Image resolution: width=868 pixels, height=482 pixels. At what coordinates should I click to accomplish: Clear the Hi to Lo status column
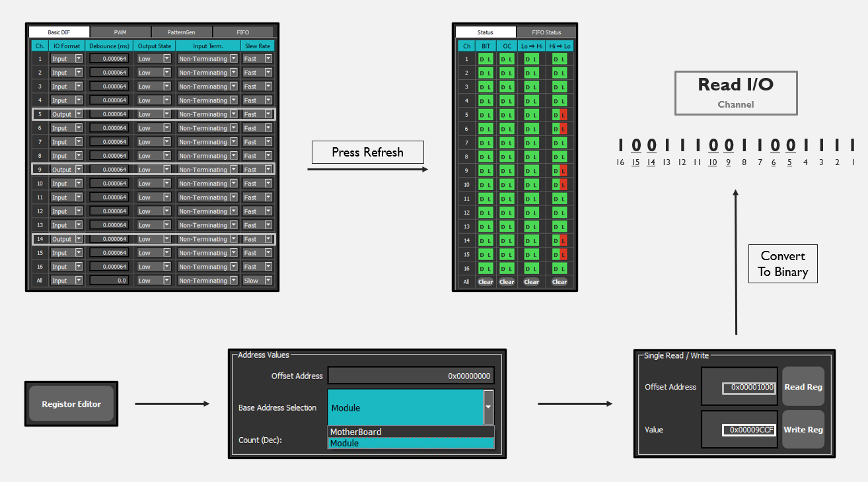(x=560, y=282)
